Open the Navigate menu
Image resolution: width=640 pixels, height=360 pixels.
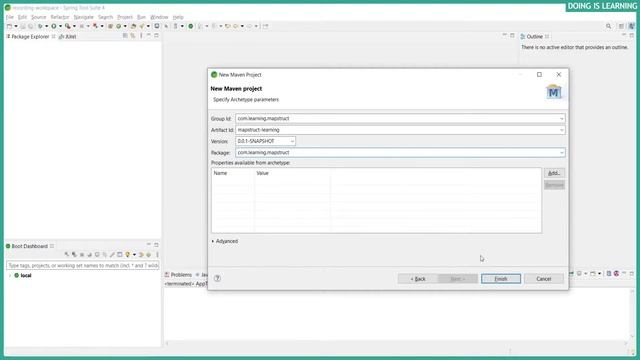[x=84, y=17]
